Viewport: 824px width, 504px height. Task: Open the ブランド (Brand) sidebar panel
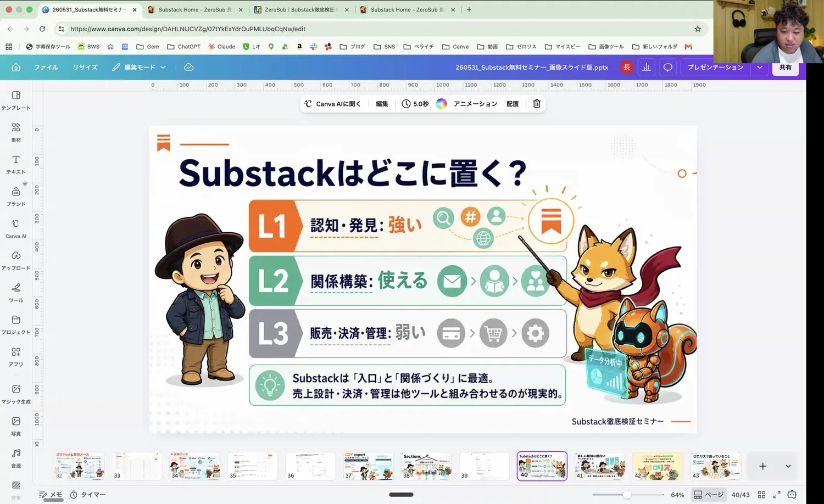tap(16, 196)
